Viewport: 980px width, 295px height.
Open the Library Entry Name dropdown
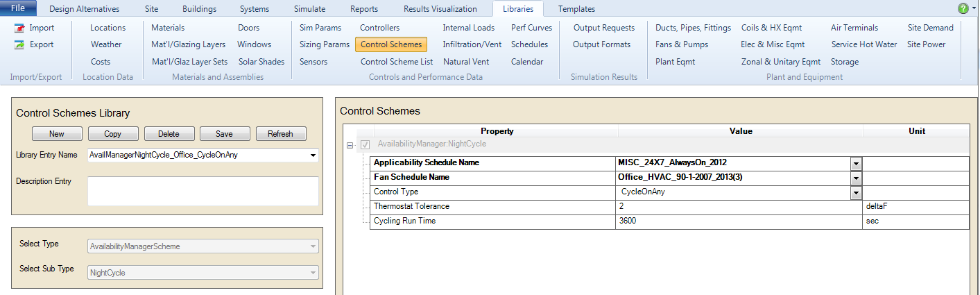(x=314, y=155)
